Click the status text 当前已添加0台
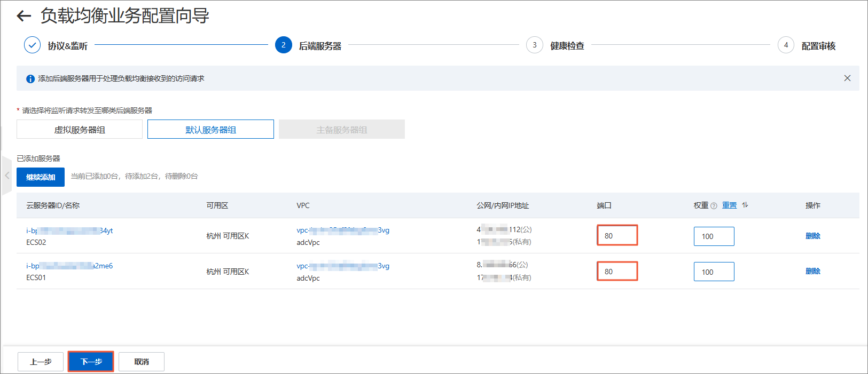 (x=94, y=176)
